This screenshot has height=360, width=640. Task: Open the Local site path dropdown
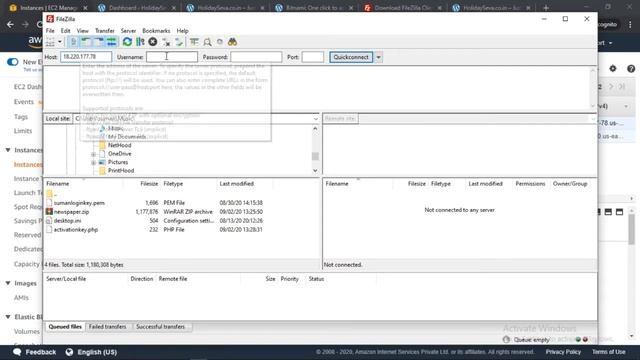click(x=316, y=119)
